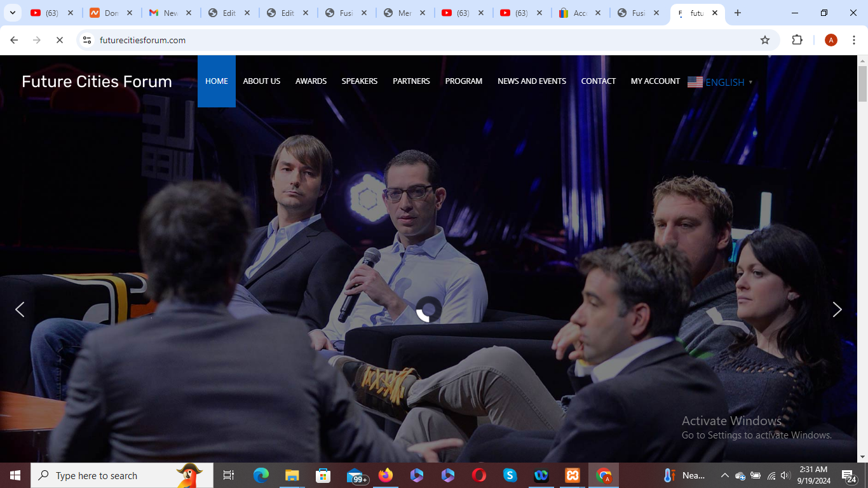Open the Chrome extensions puzzle icon
The width and height of the screenshot is (868, 488).
(797, 40)
